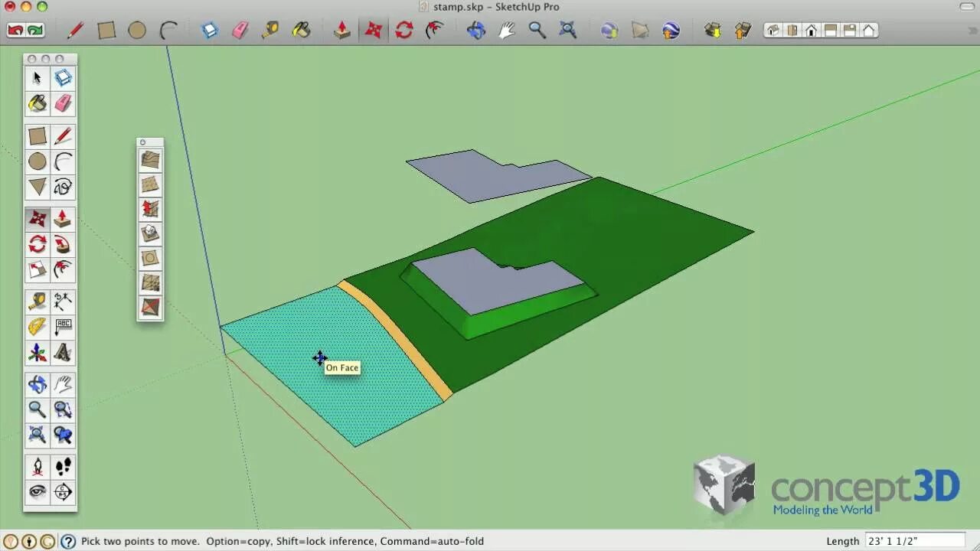Pick the Scale tool
This screenshot has width=980, height=551.
[37, 270]
